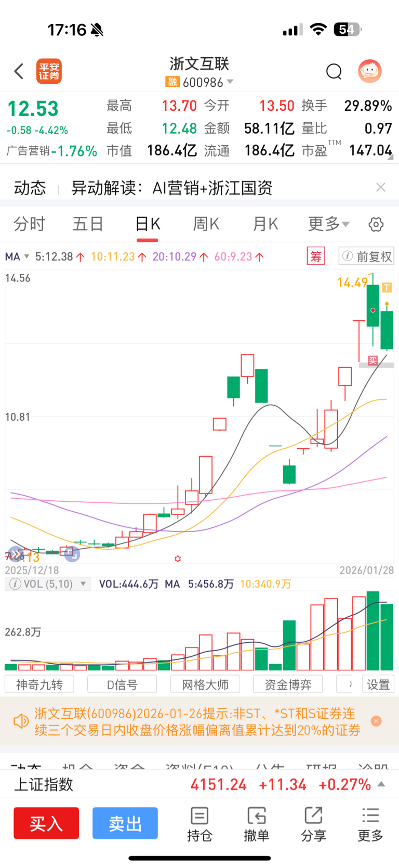The height and width of the screenshot is (868, 399).
Task: Go back using the left arrow
Action: [19, 71]
